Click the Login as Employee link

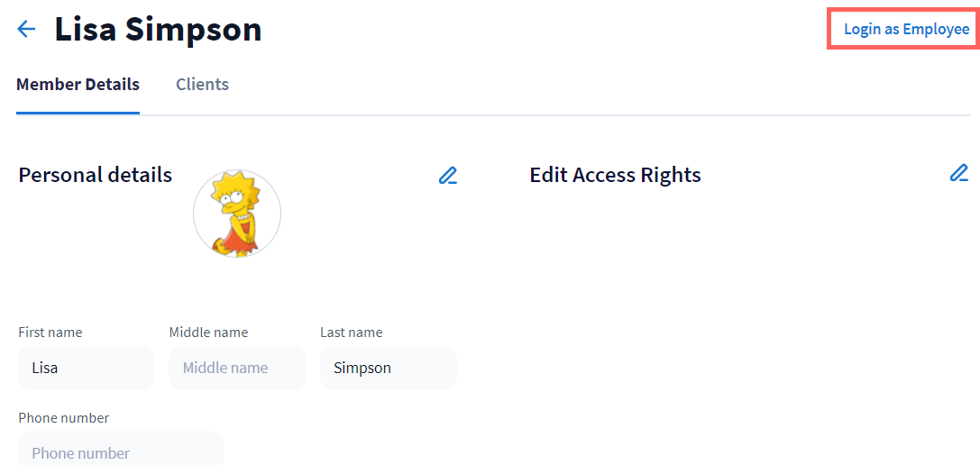pyautogui.click(x=906, y=30)
